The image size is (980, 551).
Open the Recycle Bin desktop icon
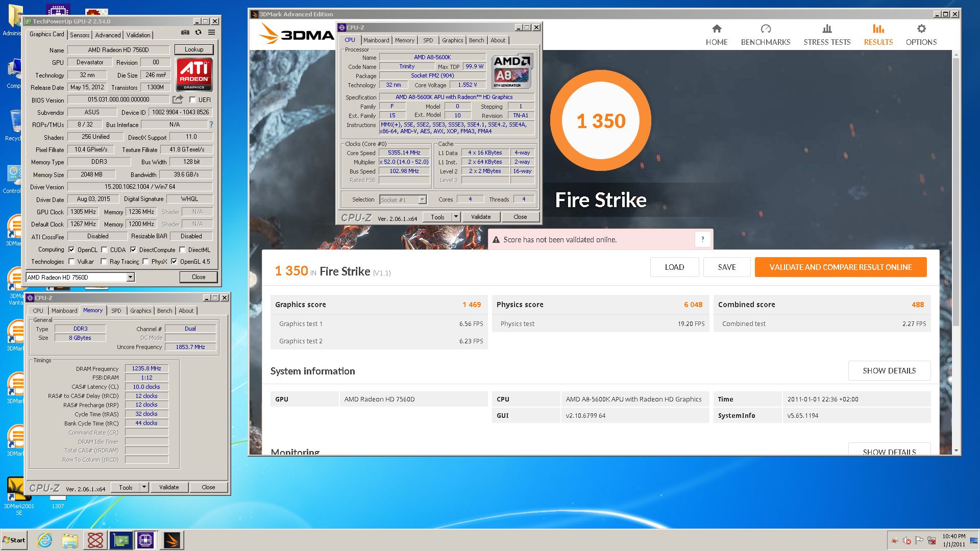tap(13, 126)
